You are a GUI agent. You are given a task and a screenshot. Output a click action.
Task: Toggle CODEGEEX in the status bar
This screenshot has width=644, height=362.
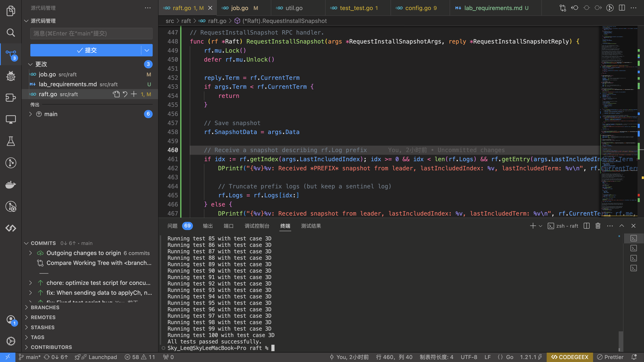click(x=570, y=357)
